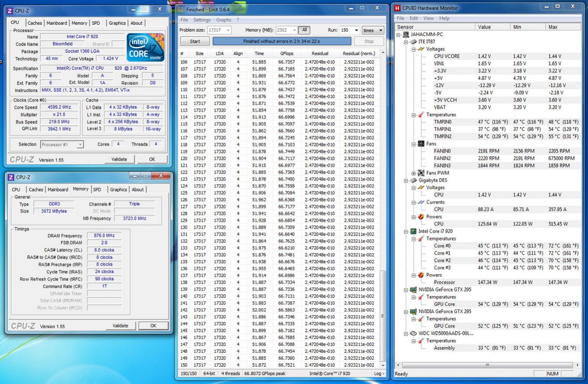Expand the Fans PWM node
The height and width of the screenshot is (384, 588).
(414, 173)
